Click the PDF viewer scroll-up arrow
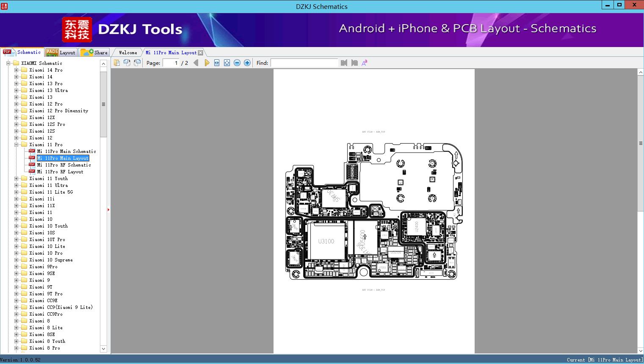The height and width of the screenshot is (364, 644). 641,72
